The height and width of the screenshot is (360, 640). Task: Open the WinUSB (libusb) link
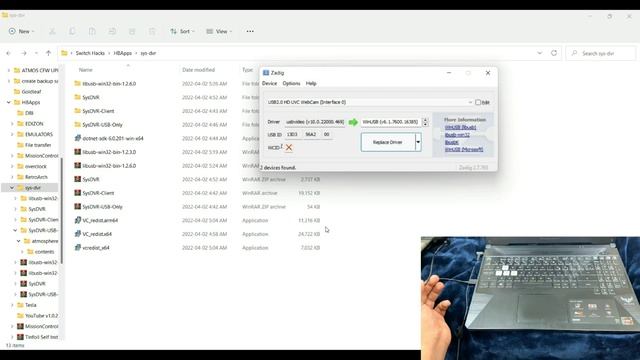[460, 127]
